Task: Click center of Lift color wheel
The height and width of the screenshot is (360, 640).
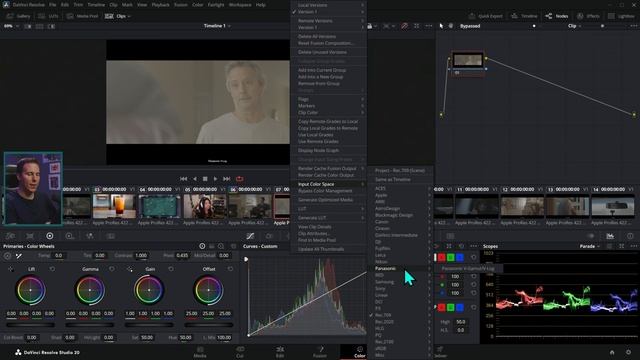Action: [x=30, y=290]
